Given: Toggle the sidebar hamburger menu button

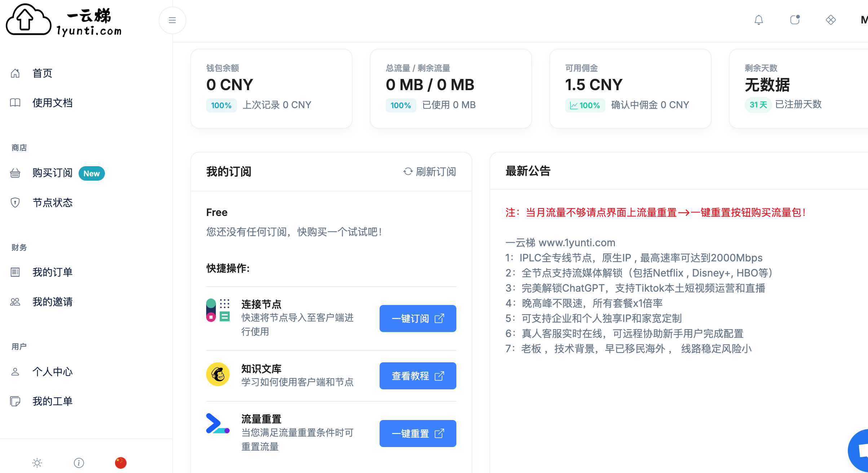Looking at the screenshot, I should point(172,20).
